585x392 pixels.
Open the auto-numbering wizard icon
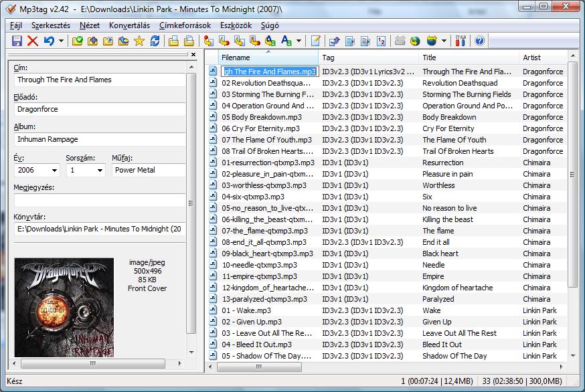381,41
